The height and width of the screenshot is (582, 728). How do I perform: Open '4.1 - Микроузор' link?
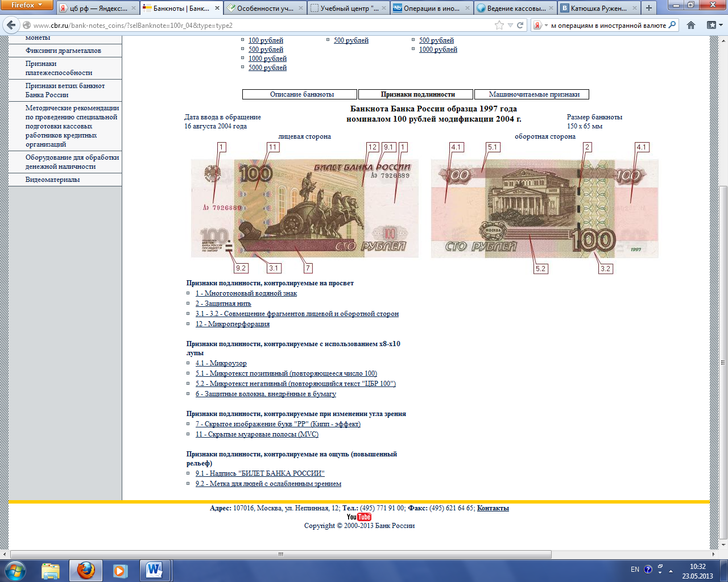221,363
